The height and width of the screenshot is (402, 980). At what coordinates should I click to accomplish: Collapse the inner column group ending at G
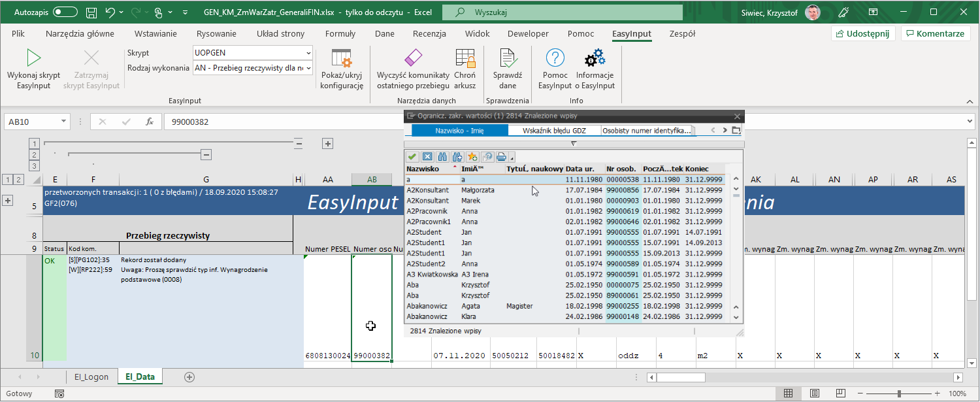[206, 154]
